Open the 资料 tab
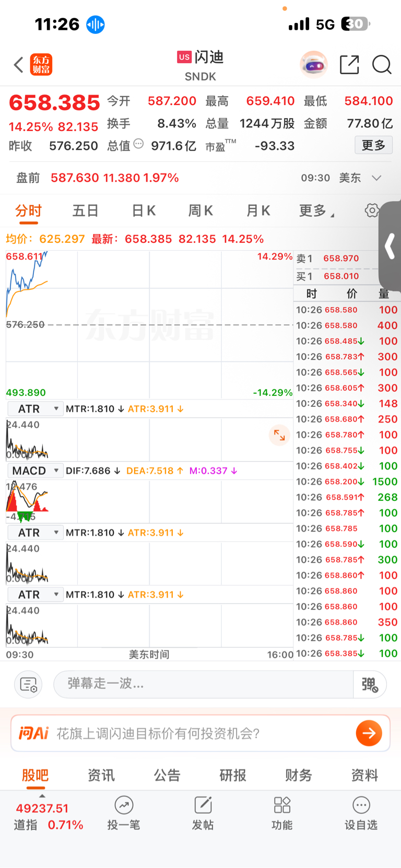The width and height of the screenshot is (401, 868). tap(364, 775)
